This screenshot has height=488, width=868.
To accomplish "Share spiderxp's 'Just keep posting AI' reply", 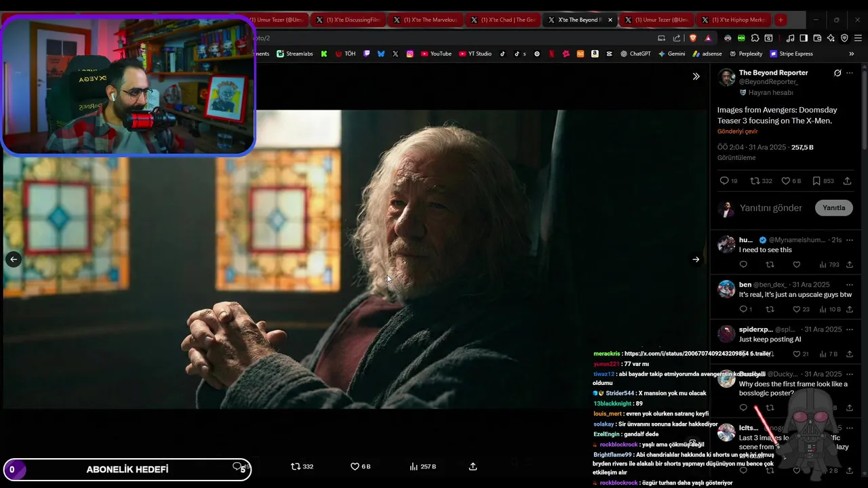I will (x=850, y=354).
